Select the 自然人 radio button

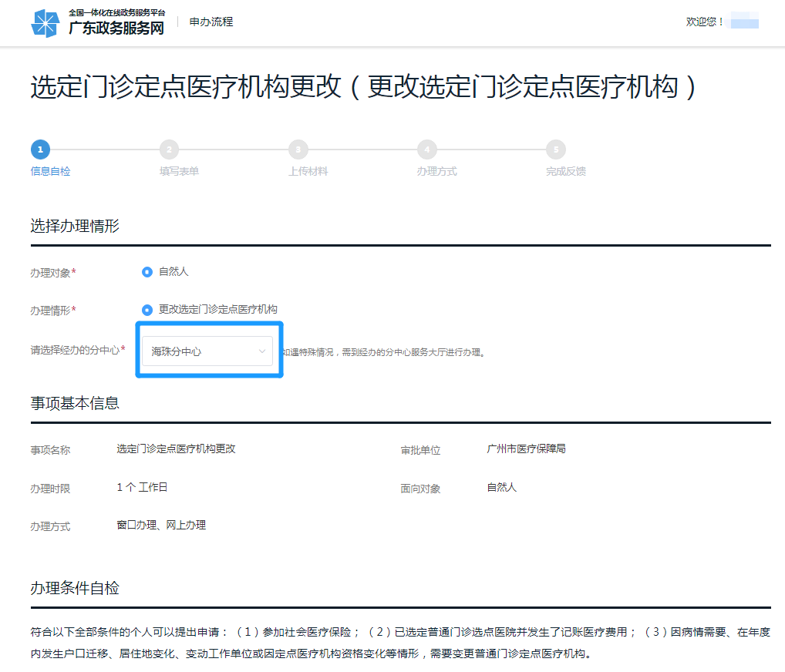(x=147, y=272)
